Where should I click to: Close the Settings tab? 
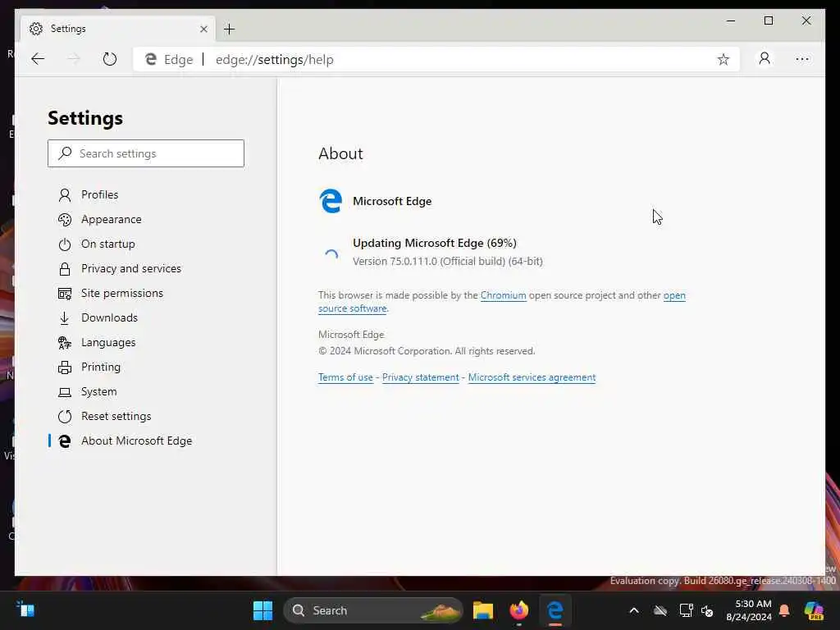[x=203, y=29]
